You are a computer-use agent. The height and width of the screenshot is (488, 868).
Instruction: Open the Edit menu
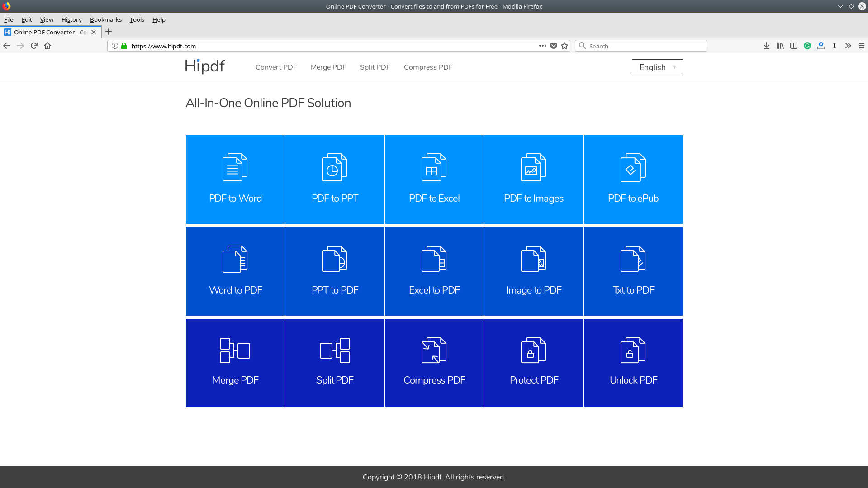(27, 19)
